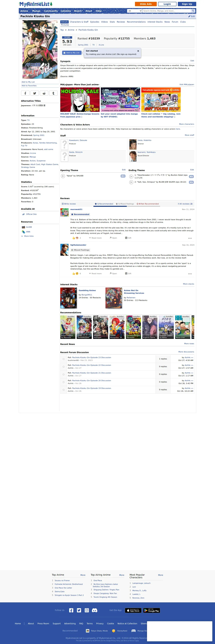This screenshot has width=215, height=644.
Task: Click the Write review link
Action: pyautogui.click(x=69, y=204)
